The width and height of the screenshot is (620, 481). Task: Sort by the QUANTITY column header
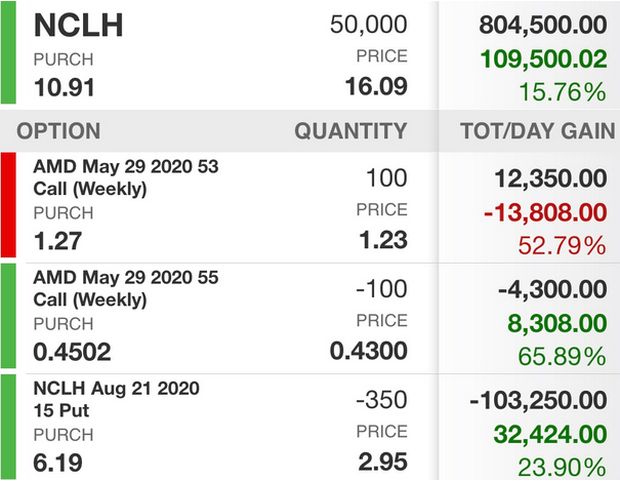pyautogui.click(x=351, y=131)
